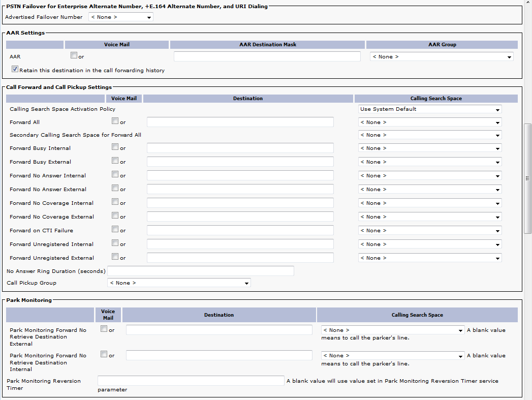Image resolution: width=532 pixels, height=400 pixels.
Task: Check Voice Mail for Forward No Answer External
Action: point(115,189)
